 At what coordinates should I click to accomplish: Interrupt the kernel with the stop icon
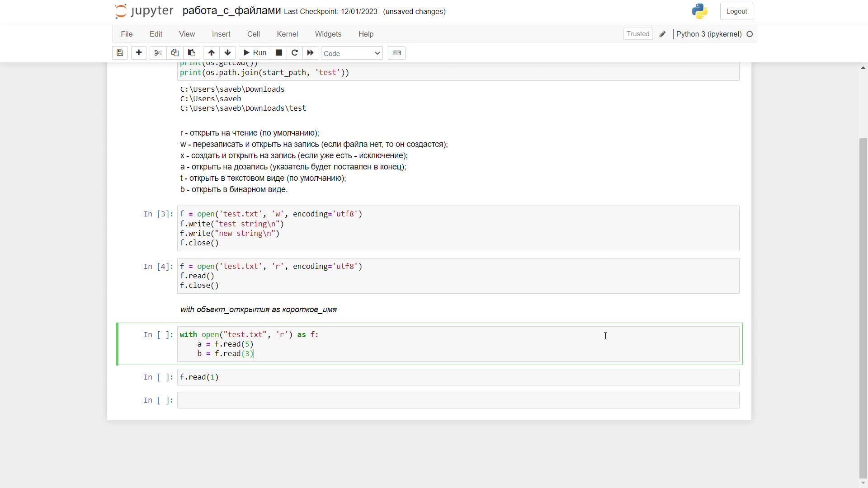tap(279, 53)
